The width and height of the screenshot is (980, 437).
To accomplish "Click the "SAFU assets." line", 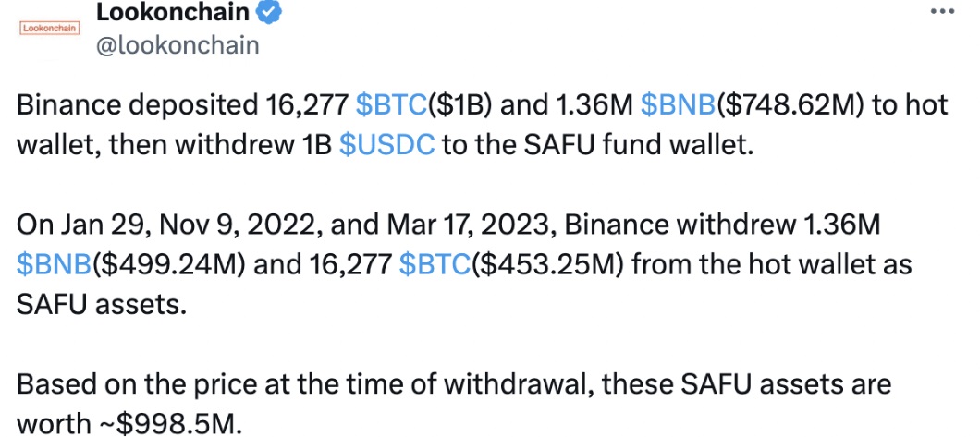I will 102,305.
